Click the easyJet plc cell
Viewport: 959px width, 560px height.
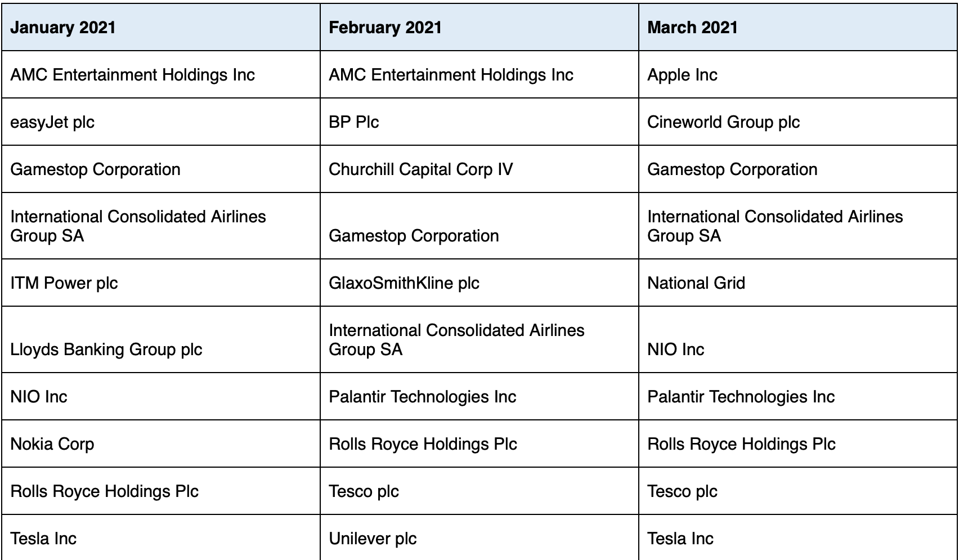click(x=161, y=122)
